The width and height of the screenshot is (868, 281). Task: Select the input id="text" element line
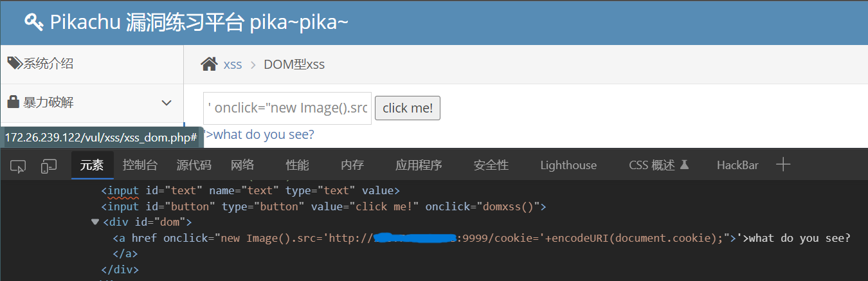point(251,190)
